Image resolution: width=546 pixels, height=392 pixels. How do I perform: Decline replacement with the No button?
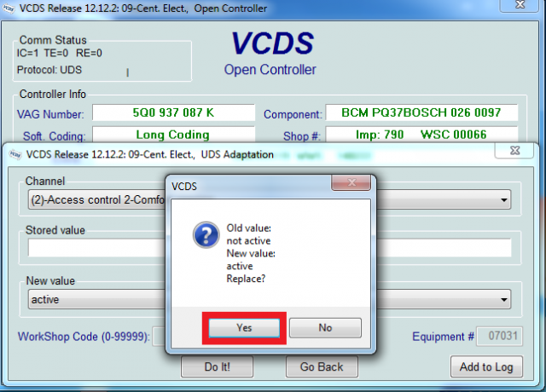pyautogui.click(x=325, y=327)
